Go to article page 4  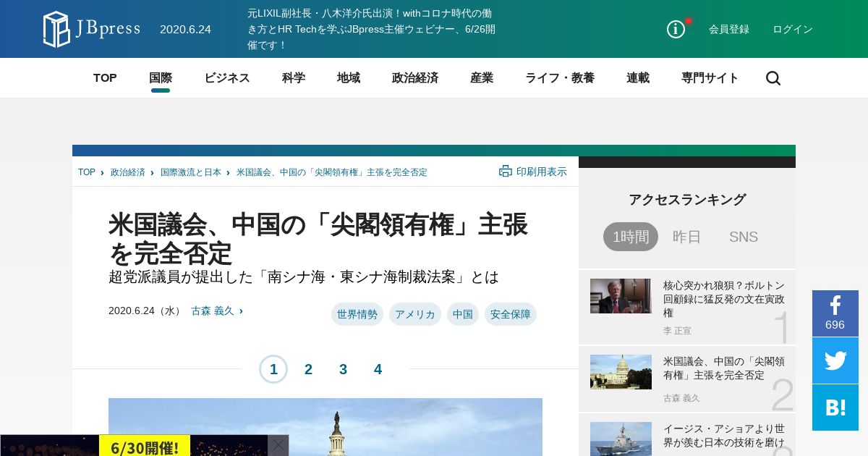pyautogui.click(x=378, y=369)
